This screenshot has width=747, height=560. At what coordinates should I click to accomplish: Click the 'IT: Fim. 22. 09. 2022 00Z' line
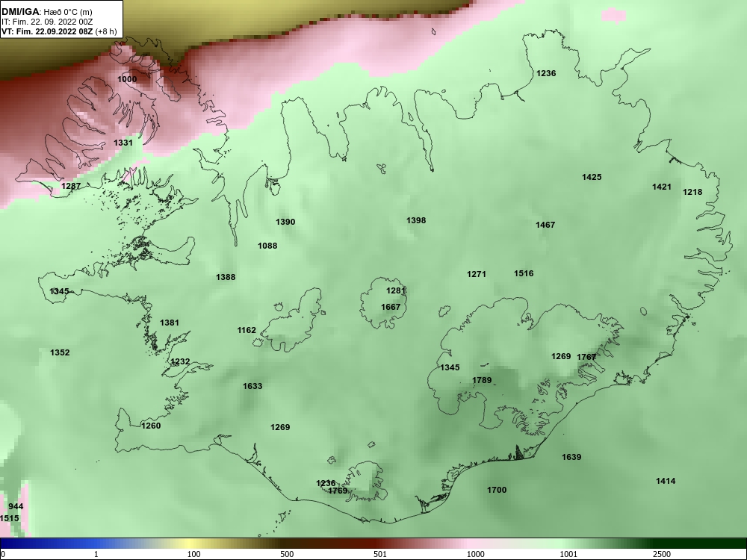pyautogui.click(x=46, y=22)
